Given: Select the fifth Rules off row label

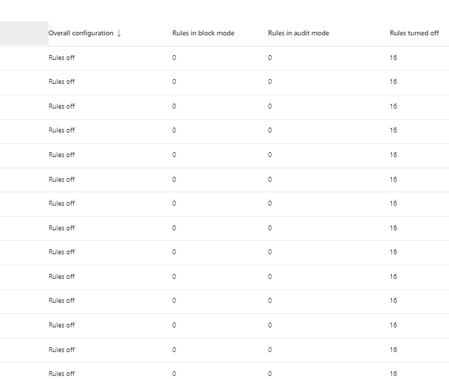Looking at the screenshot, I should [x=62, y=155].
